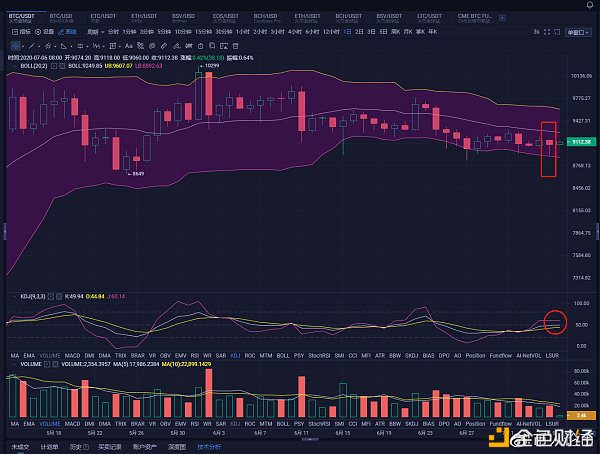
Task: Expand trend line tool options arrow
Action: (x=39, y=46)
